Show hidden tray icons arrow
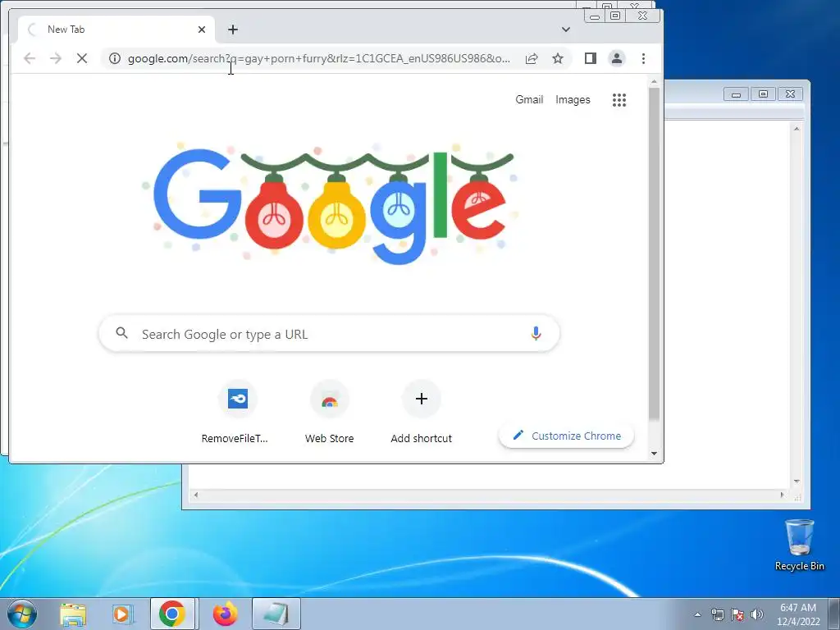 [697, 614]
